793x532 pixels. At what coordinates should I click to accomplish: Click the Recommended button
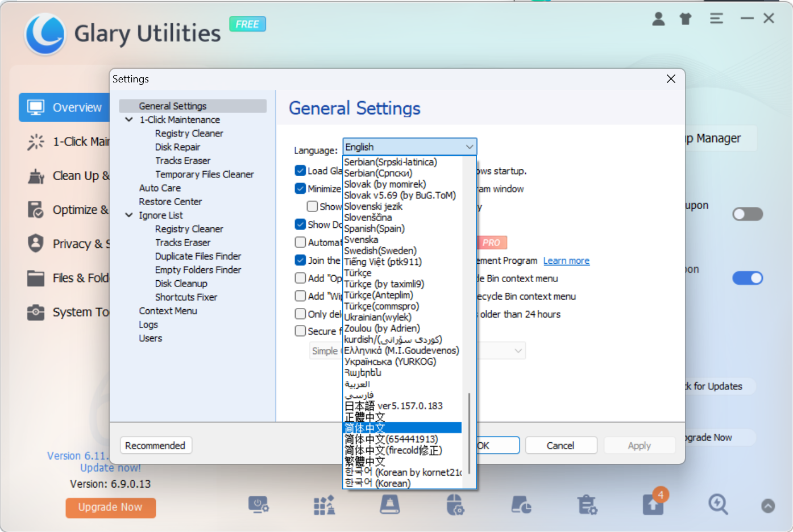[156, 446]
